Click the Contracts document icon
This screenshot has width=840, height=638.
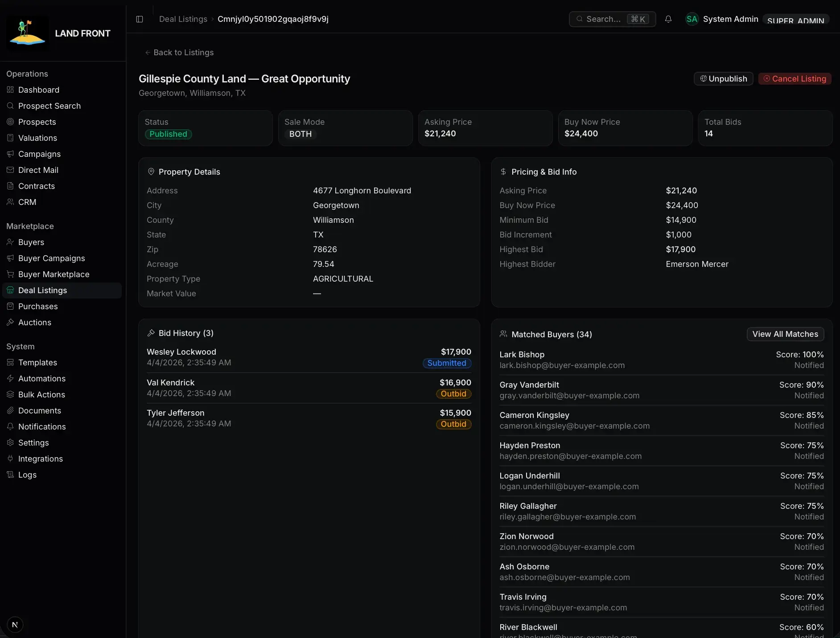coord(10,186)
